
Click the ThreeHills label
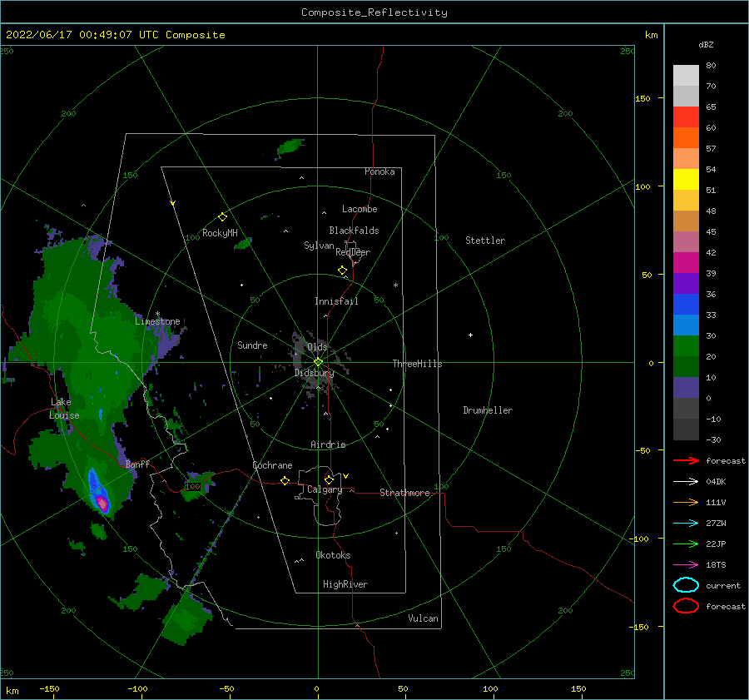coord(417,364)
